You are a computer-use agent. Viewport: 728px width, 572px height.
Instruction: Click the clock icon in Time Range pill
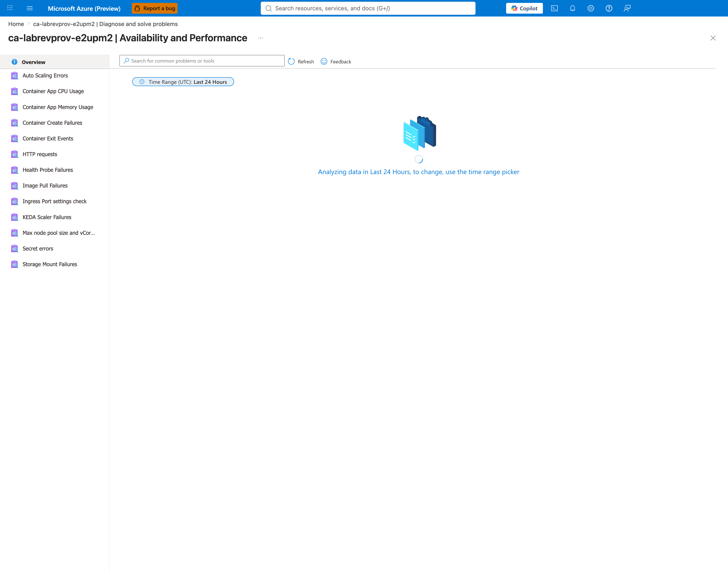(x=142, y=82)
